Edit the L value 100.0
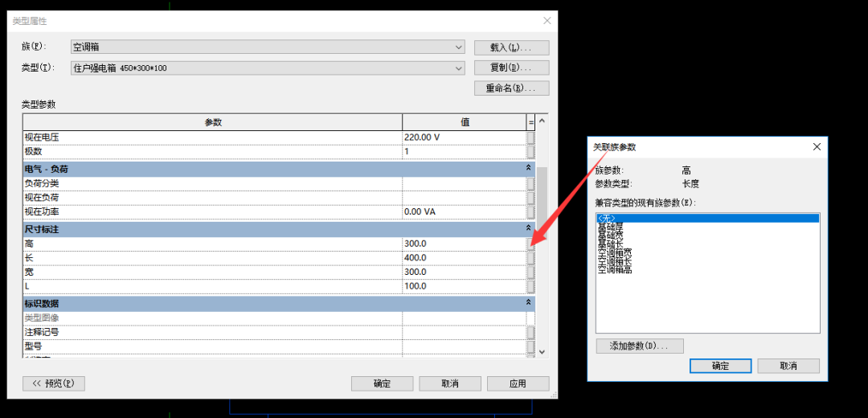The image size is (868, 418). pos(465,287)
